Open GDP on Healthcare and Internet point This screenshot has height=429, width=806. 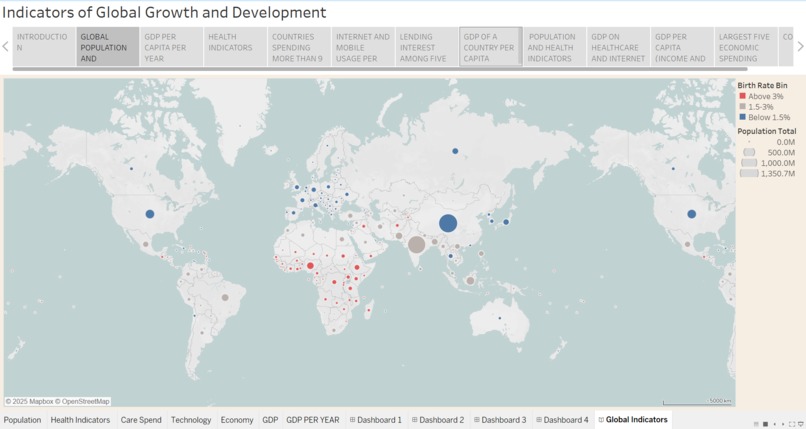[x=618, y=47]
